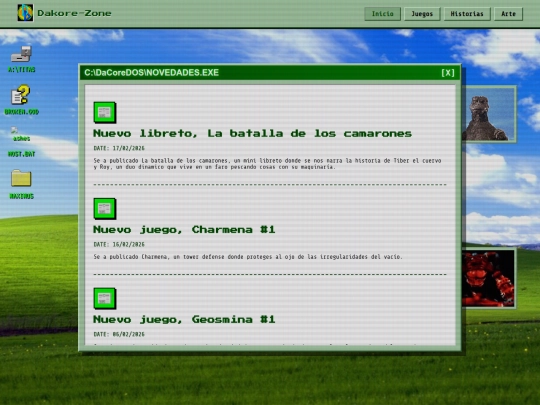Open headline Nuevo juego, Charmena #1

184,229
